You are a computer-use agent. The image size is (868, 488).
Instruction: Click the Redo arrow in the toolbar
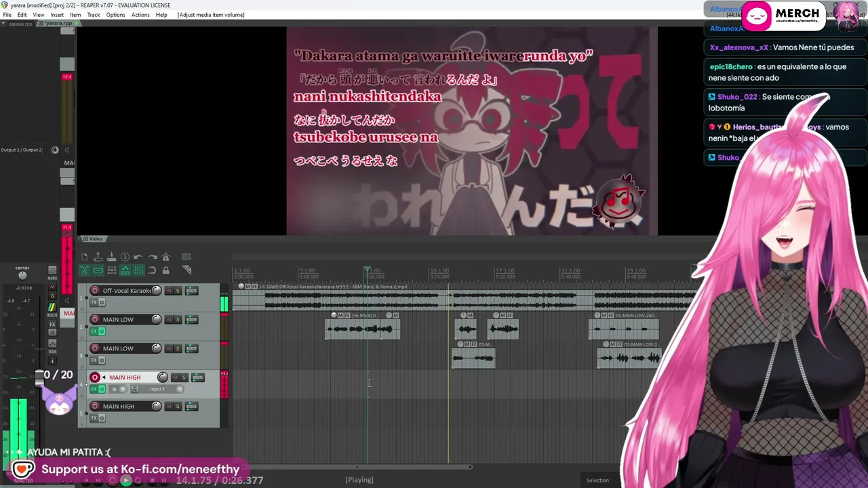(152, 257)
